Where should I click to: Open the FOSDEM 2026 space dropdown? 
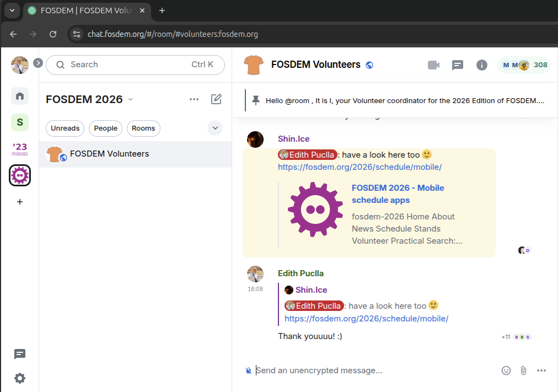pos(130,100)
